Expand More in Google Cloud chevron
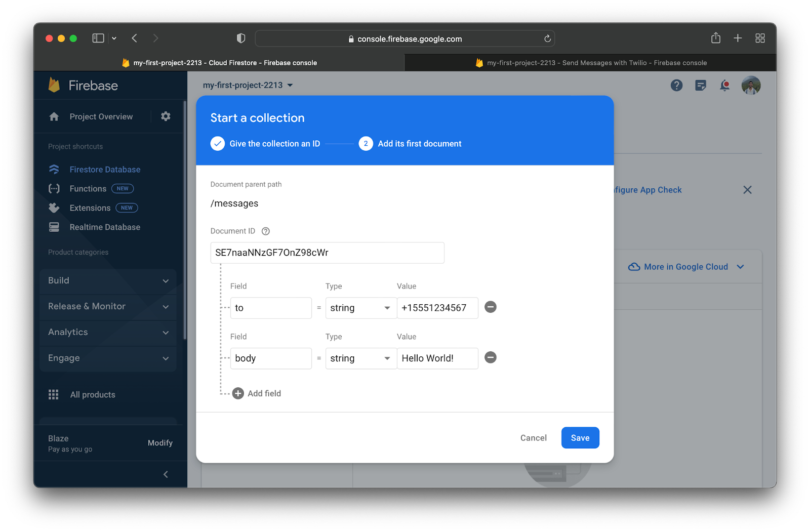This screenshot has height=532, width=810. click(740, 267)
